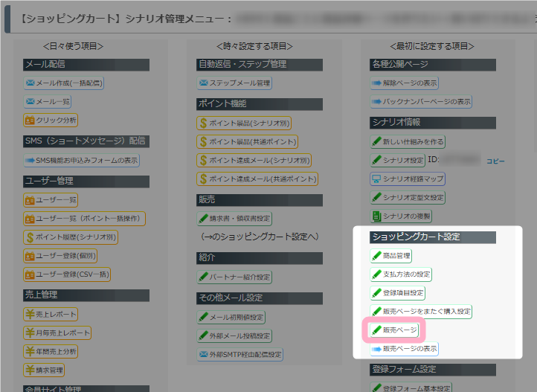Open ステップメール管理 button
Screen dimensions: 537x392
234,83
